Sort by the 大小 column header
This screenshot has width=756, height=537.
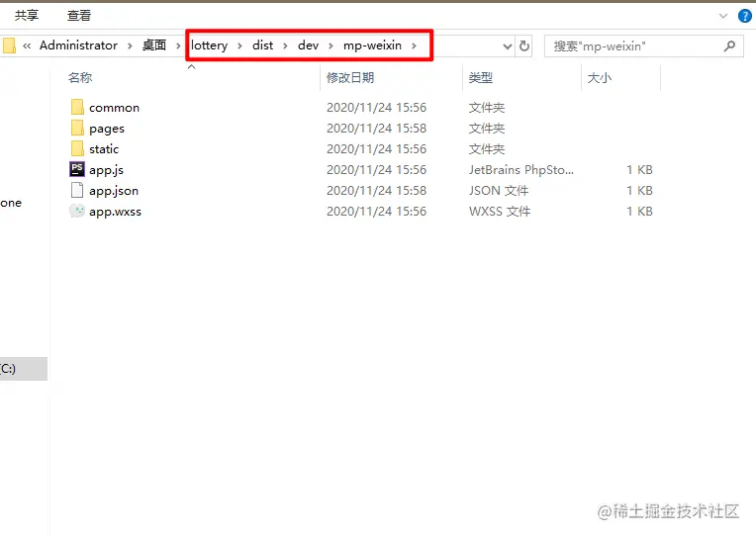600,77
